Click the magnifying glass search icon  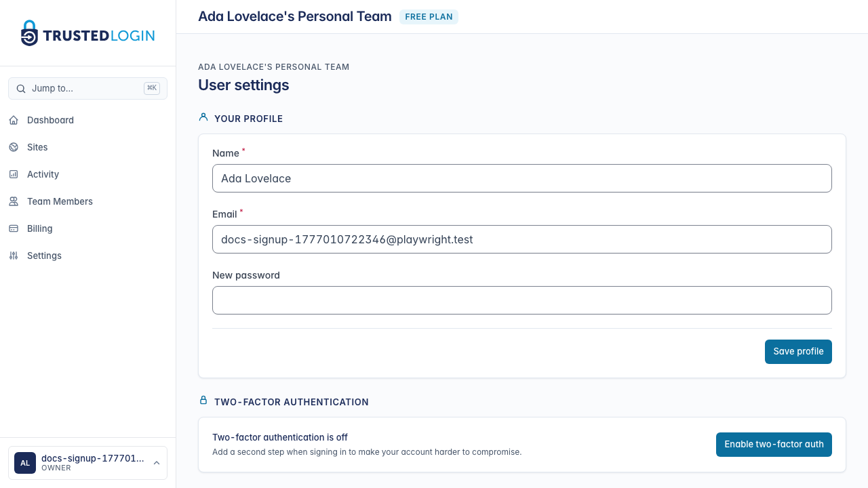coord(21,88)
